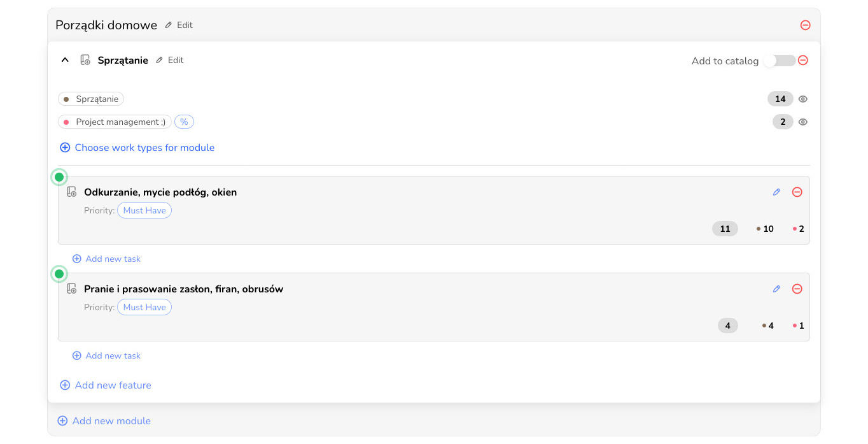The width and height of the screenshot is (868, 444).
Task: Delete the Sprzątanie module
Action: coord(803,61)
